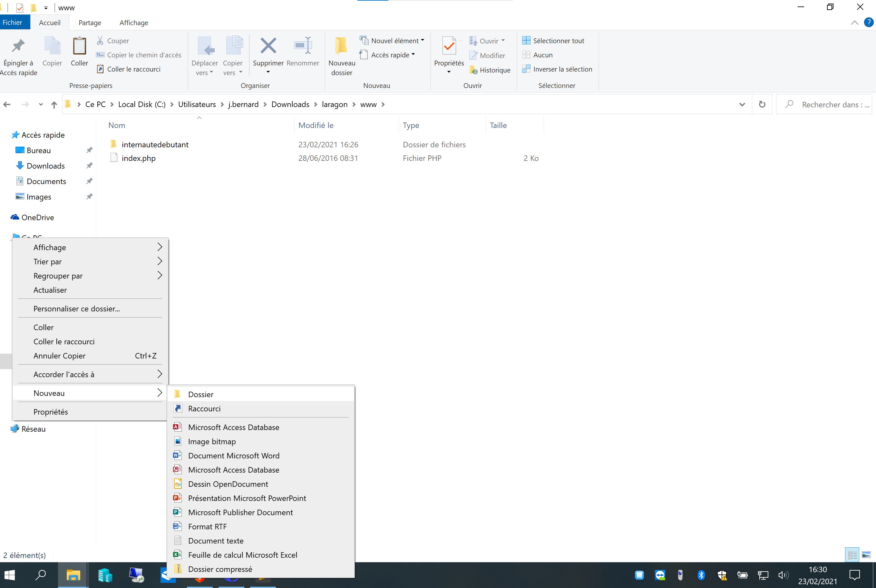This screenshot has height=588, width=876.
Task: Click the refresh button in address bar
Action: coord(762,104)
